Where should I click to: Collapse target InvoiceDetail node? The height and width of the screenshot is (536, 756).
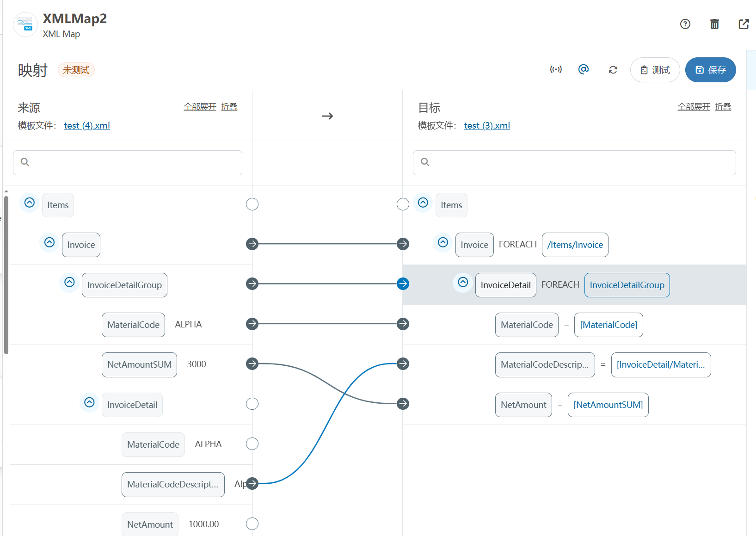[x=463, y=283]
